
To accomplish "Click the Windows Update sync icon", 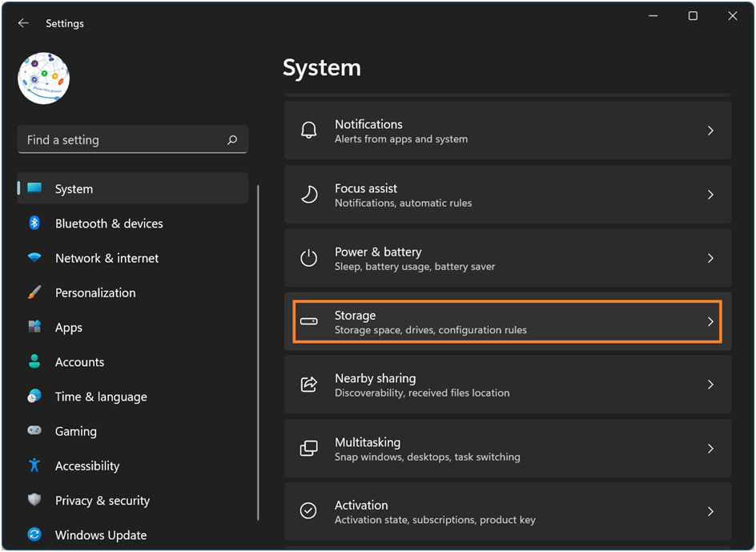I will click(x=34, y=534).
